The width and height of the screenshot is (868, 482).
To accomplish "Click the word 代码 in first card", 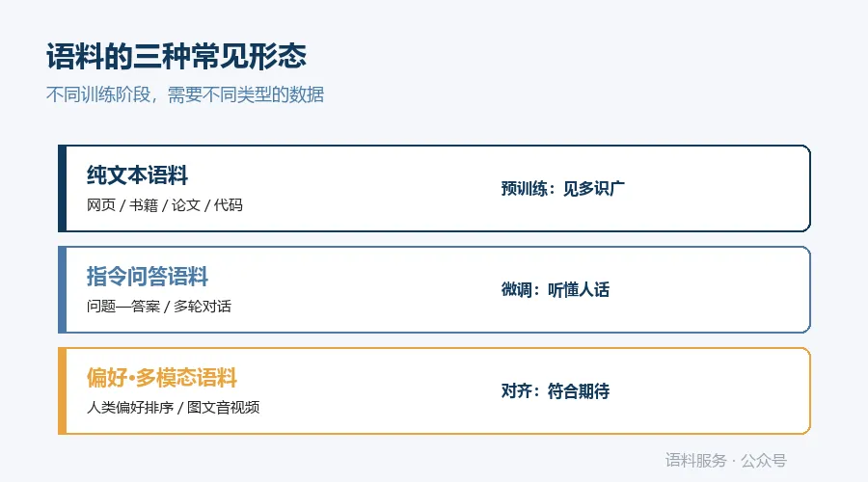I will click(228, 205).
